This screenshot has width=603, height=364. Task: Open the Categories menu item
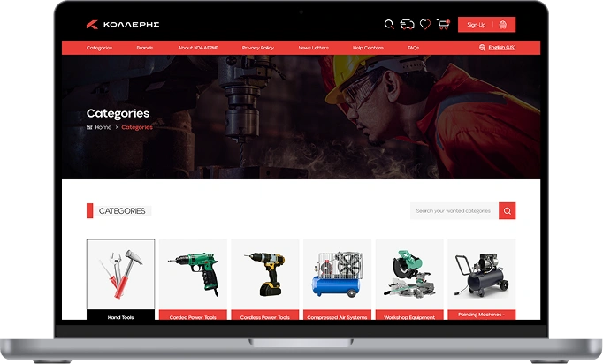[99, 48]
